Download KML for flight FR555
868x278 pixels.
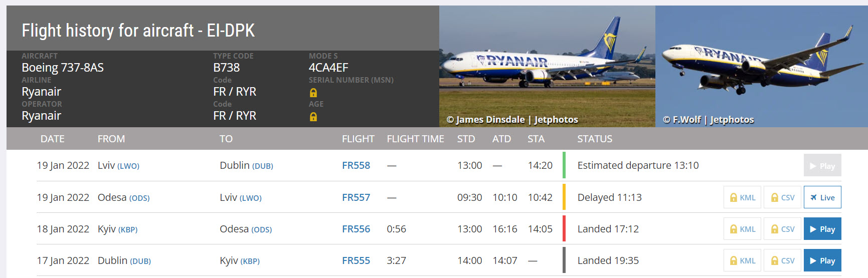point(742,260)
